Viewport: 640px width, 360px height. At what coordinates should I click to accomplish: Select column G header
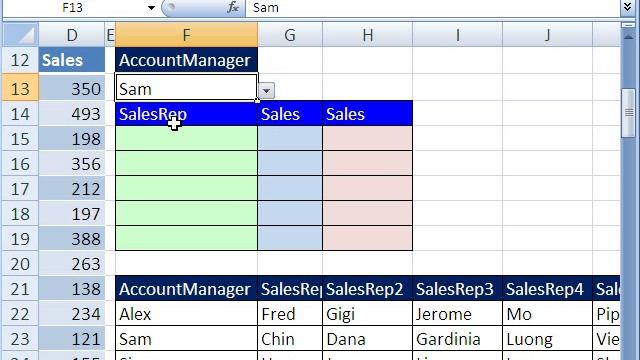coord(290,35)
